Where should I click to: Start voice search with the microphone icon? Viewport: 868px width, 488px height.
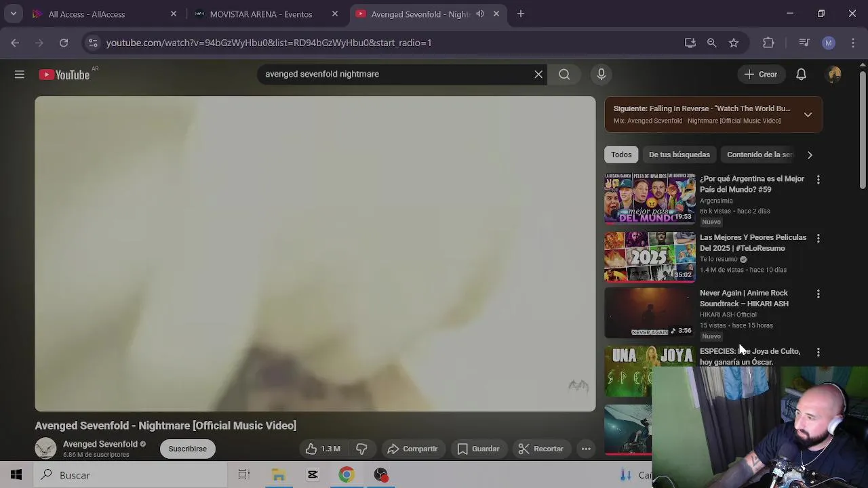601,75
